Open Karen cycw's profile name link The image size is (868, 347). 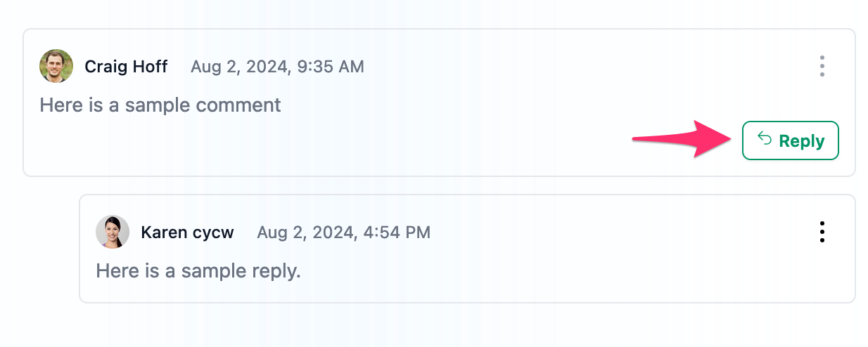tap(187, 233)
